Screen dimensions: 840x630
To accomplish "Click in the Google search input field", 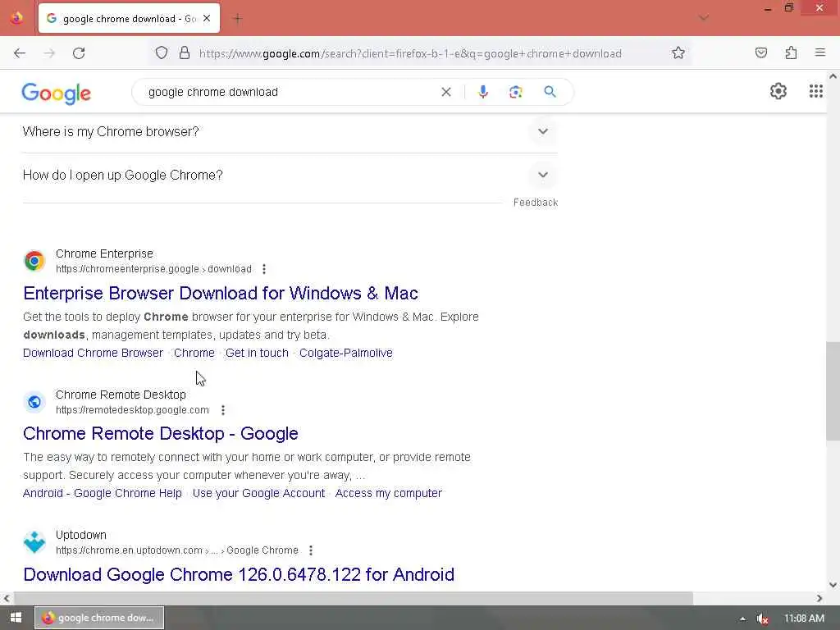I will click(x=290, y=92).
